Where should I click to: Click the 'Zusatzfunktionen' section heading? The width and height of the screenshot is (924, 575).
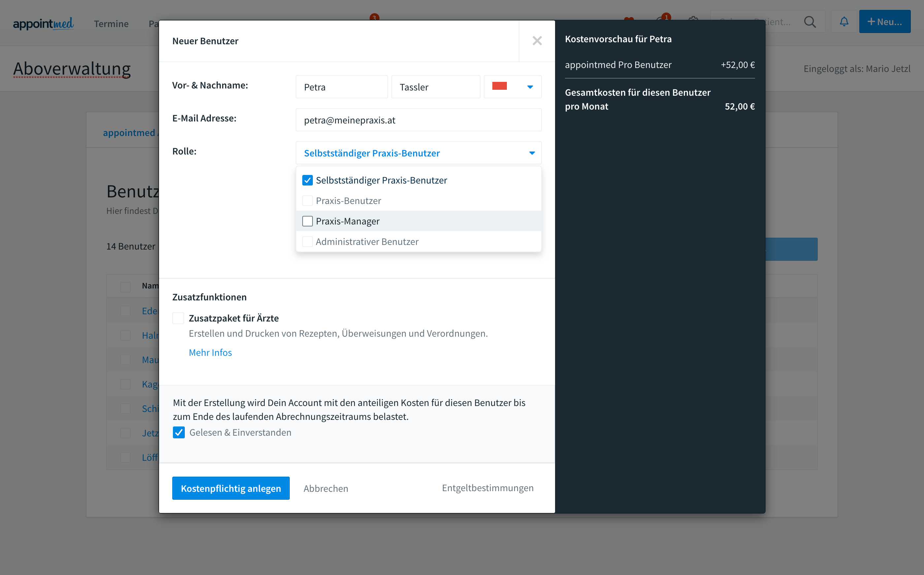(210, 297)
